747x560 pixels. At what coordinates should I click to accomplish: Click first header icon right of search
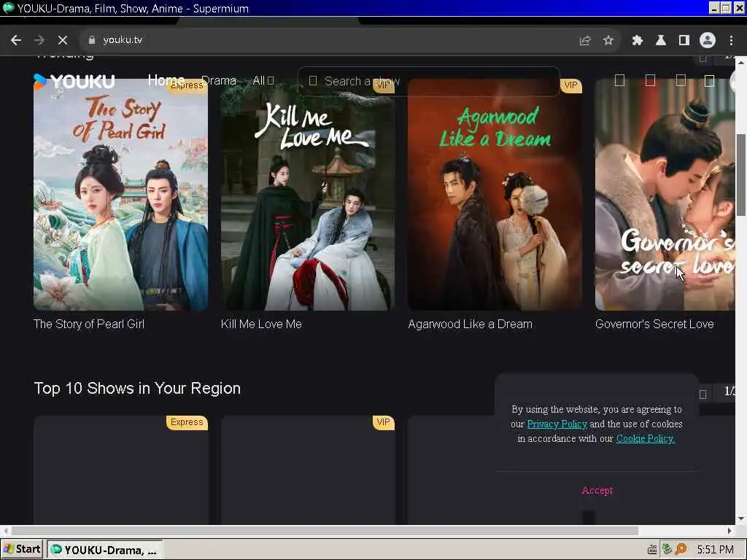619,80
